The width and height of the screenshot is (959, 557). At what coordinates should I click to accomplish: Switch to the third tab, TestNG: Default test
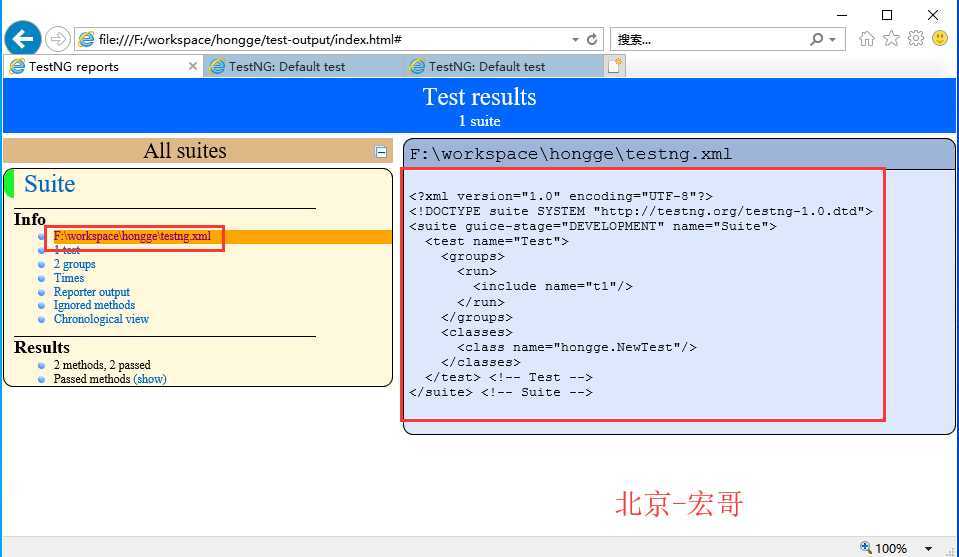click(503, 66)
